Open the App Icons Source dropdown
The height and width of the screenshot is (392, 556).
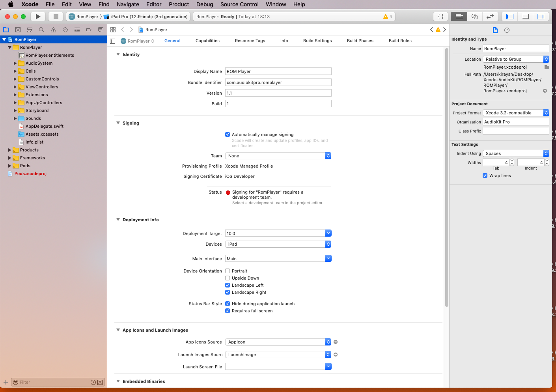pyautogui.click(x=278, y=342)
